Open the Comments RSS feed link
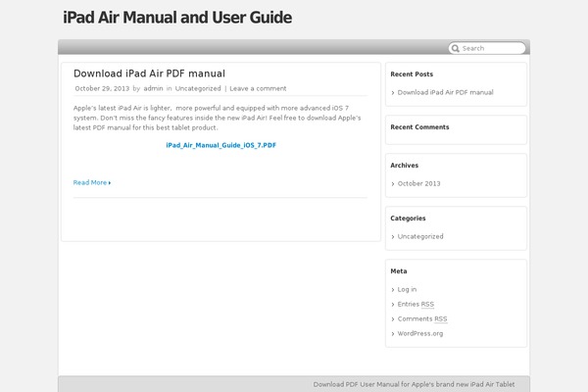This screenshot has width=588, height=392. click(x=422, y=318)
